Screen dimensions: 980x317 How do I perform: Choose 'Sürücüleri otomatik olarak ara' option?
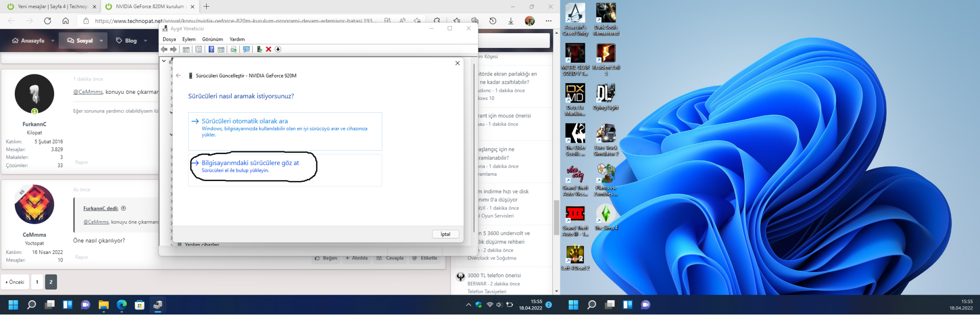tap(285, 131)
